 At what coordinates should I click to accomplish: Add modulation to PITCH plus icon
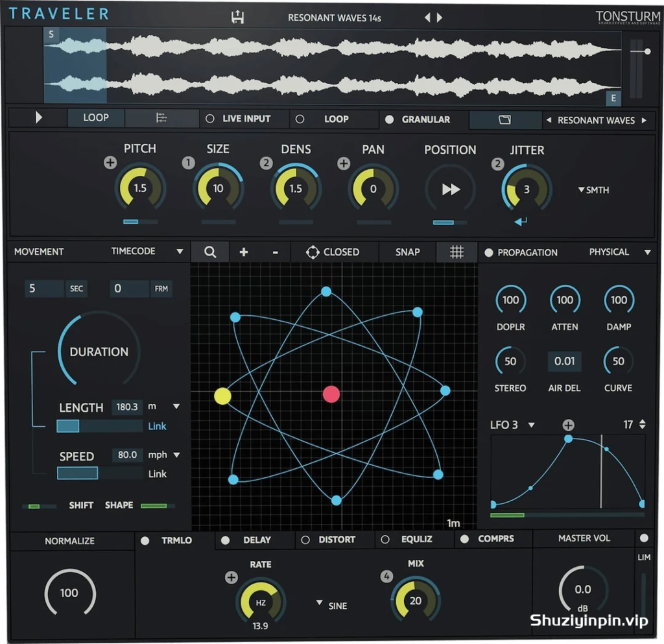tap(110, 163)
